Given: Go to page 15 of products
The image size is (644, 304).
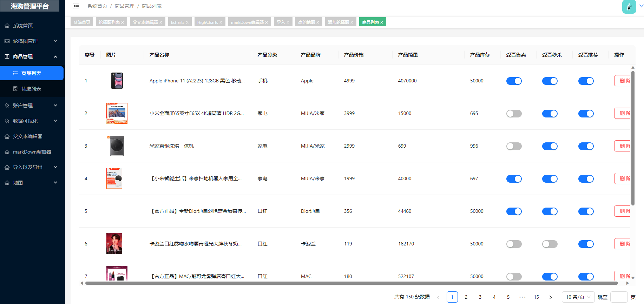Looking at the screenshot, I should pyautogui.click(x=536, y=297).
